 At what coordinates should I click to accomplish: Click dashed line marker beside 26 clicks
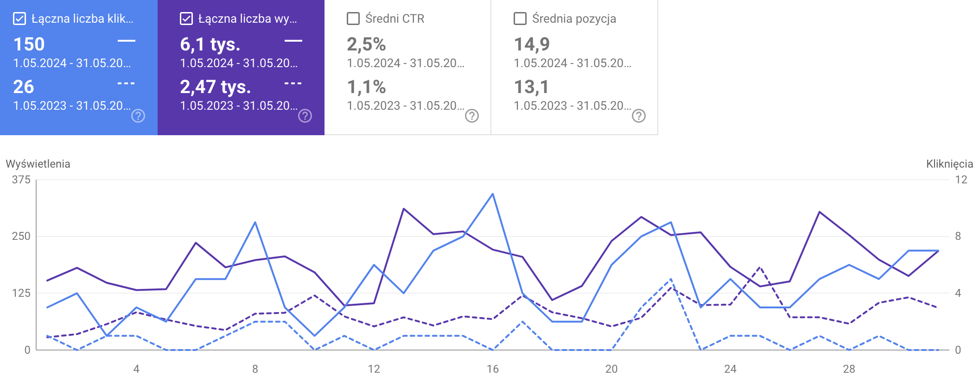click(x=126, y=83)
